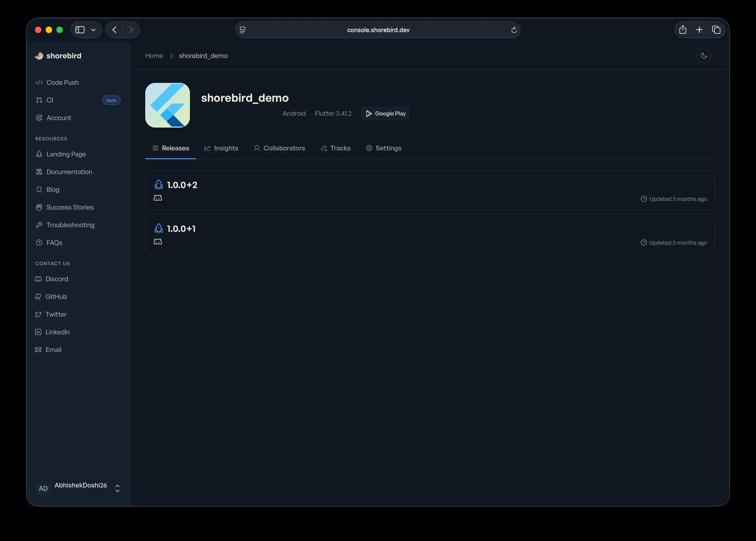Switch to the Settings tab
Image resolution: width=756 pixels, height=541 pixels.
click(383, 148)
